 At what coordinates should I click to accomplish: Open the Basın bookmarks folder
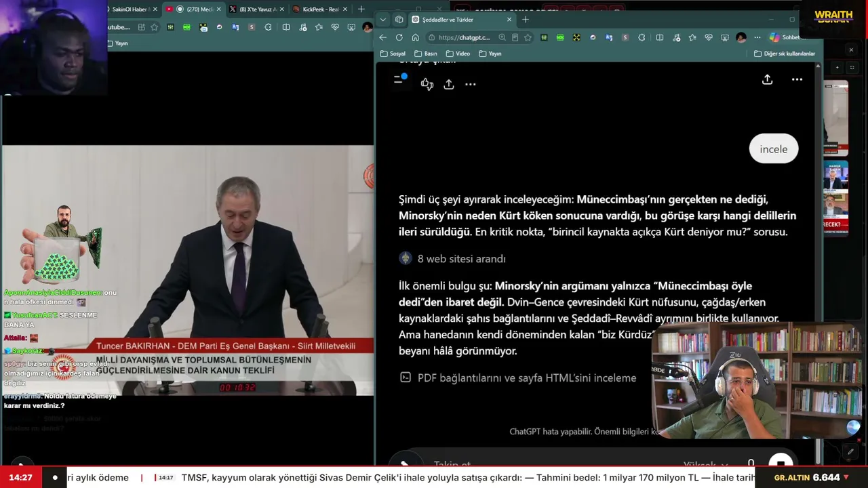[x=426, y=54]
